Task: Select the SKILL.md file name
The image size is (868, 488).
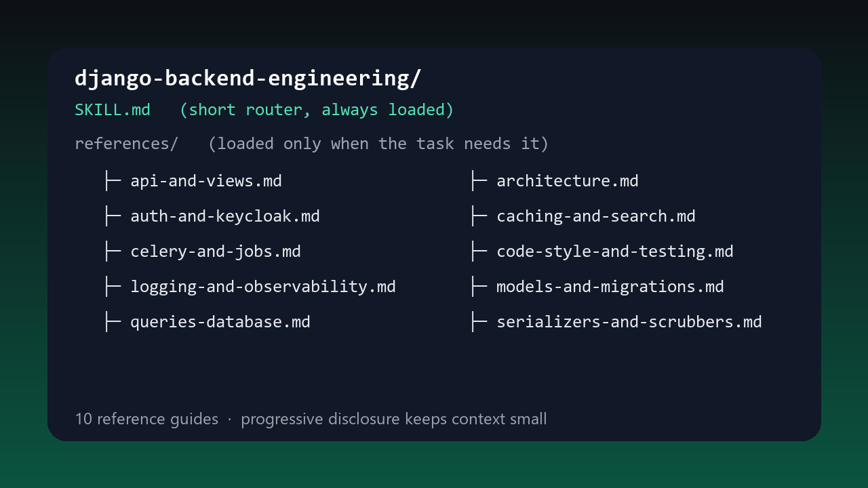Action: (x=113, y=110)
